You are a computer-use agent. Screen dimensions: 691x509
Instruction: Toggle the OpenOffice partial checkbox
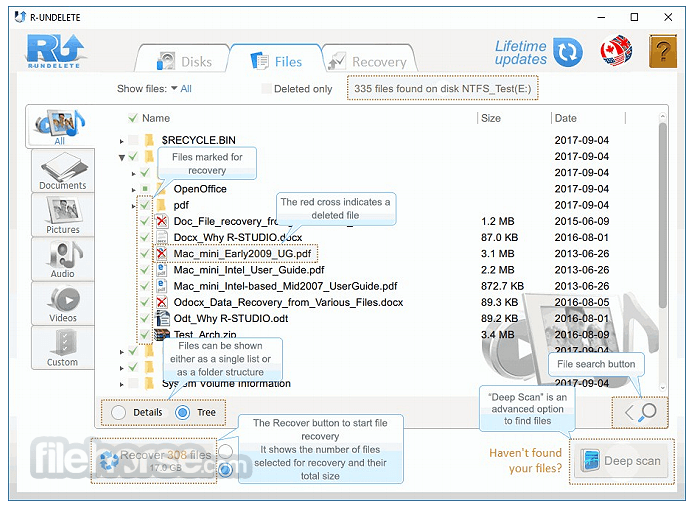pos(145,189)
